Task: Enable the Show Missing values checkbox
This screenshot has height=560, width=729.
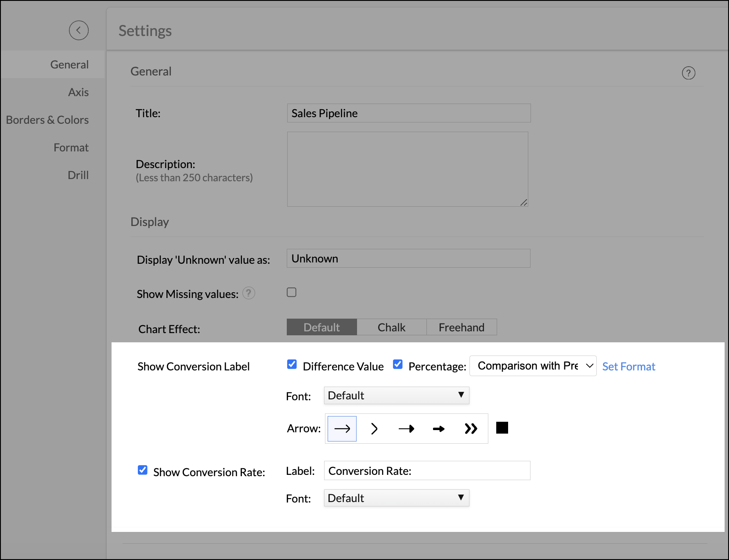Action: click(x=292, y=292)
